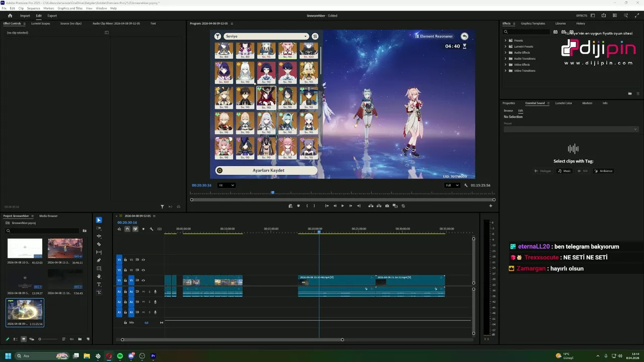Click filter funnel in Effect Controls
The image size is (644, 362).
pyautogui.click(x=162, y=207)
